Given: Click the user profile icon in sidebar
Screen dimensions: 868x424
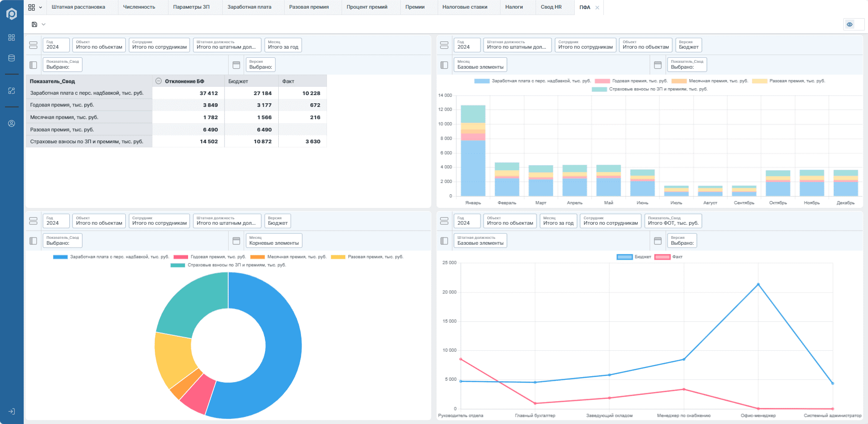Looking at the screenshot, I should (x=12, y=123).
